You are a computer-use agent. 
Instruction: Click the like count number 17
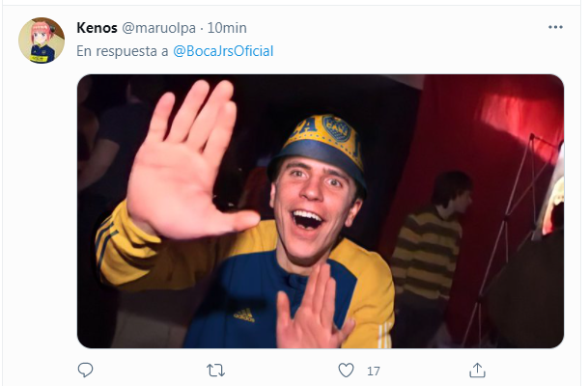(374, 370)
